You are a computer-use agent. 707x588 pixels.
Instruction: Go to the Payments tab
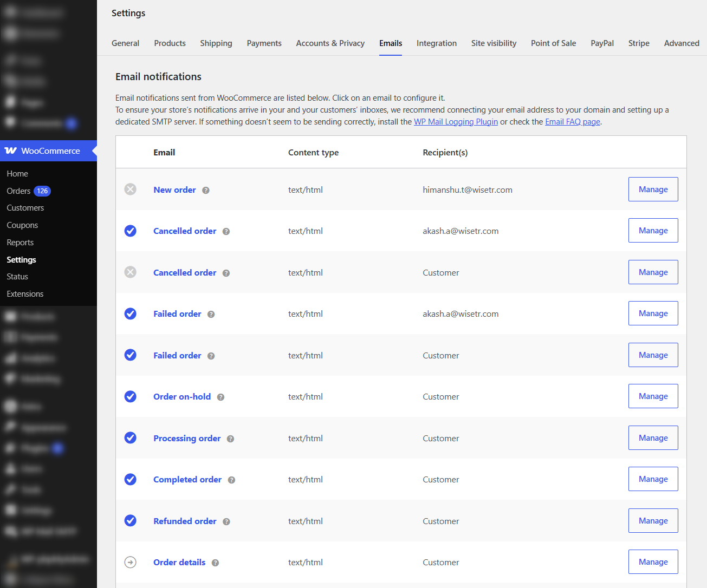coord(264,43)
